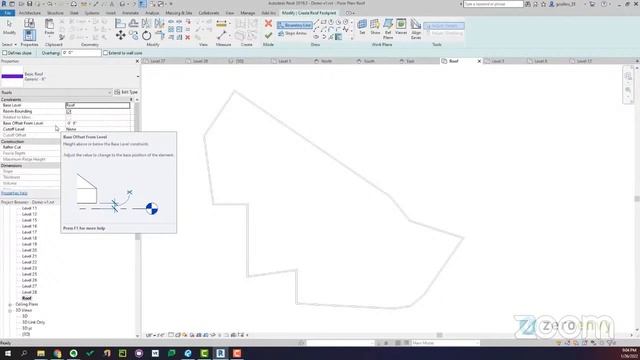The width and height of the screenshot is (640, 360).
Task: Open the Roofs properties filter dropdown
Action: point(109,93)
